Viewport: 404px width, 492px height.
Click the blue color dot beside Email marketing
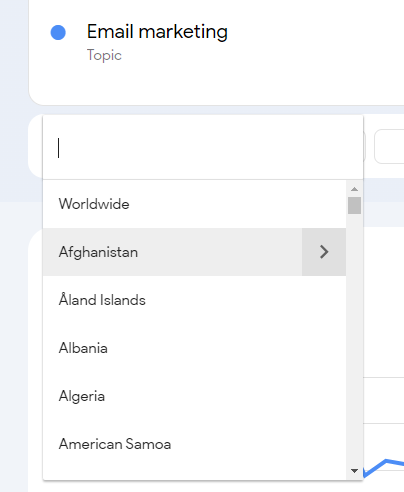58,32
